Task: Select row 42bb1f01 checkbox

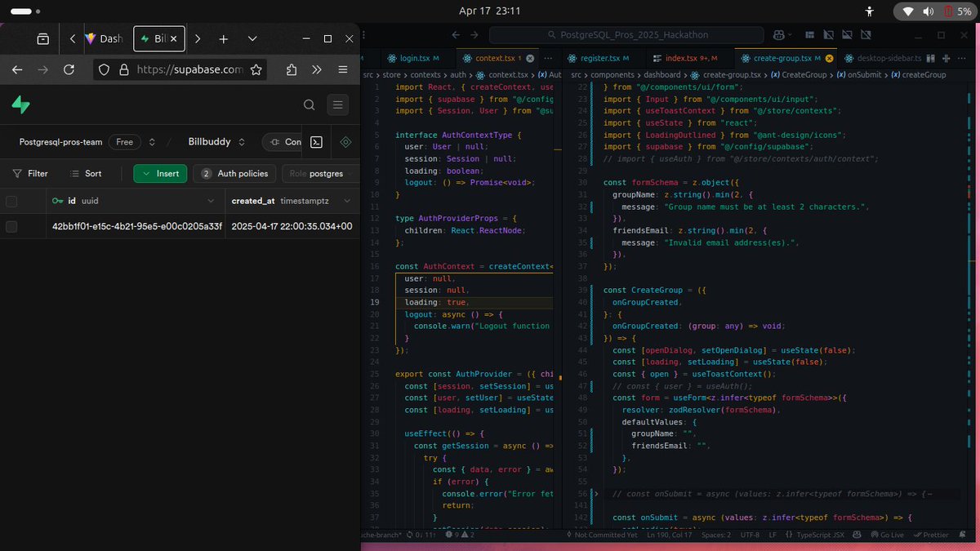Action: click(11, 226)
